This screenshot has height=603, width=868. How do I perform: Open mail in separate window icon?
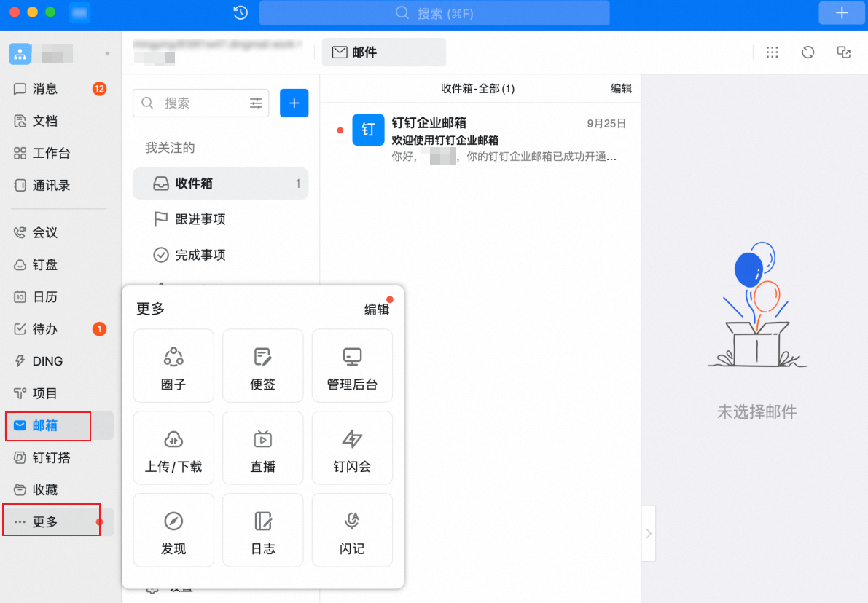click(x=844, y=52)
